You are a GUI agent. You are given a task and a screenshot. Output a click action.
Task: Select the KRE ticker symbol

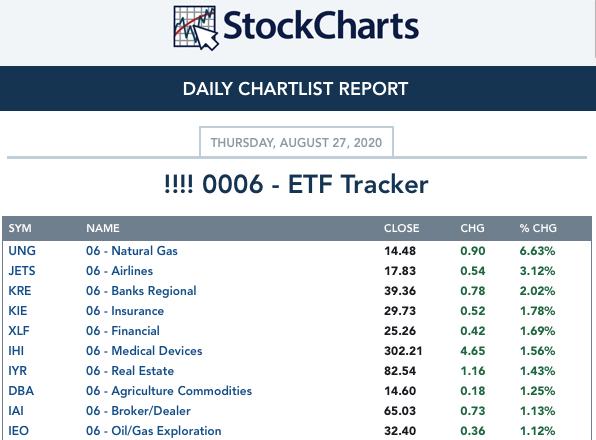[x=20, y=291]
